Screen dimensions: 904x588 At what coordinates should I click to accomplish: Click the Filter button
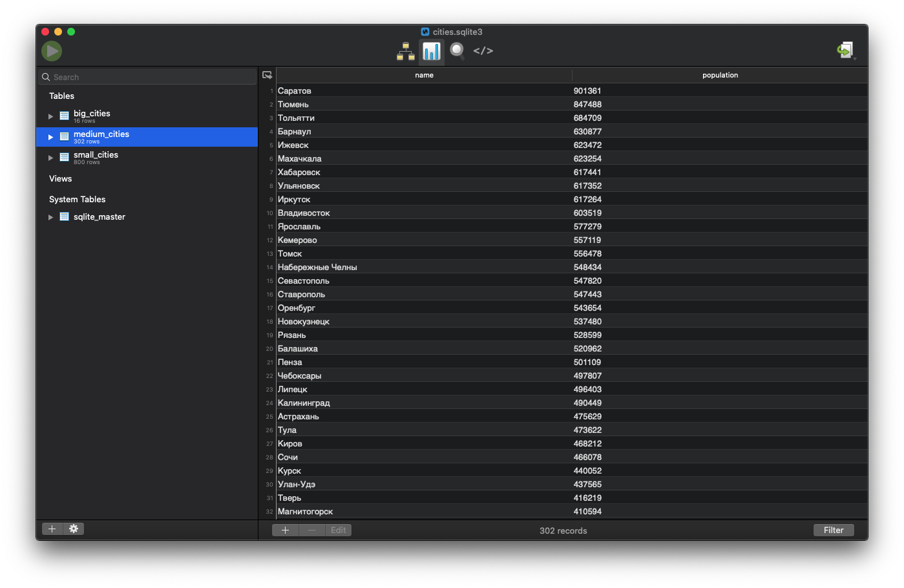(x=834, y=530)
